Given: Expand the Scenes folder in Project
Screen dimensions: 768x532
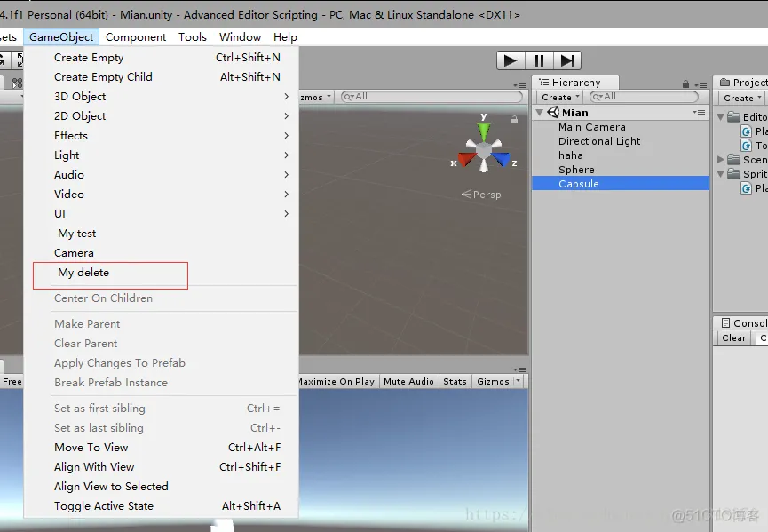Looking at the screenshot, I should click(720, 159).
